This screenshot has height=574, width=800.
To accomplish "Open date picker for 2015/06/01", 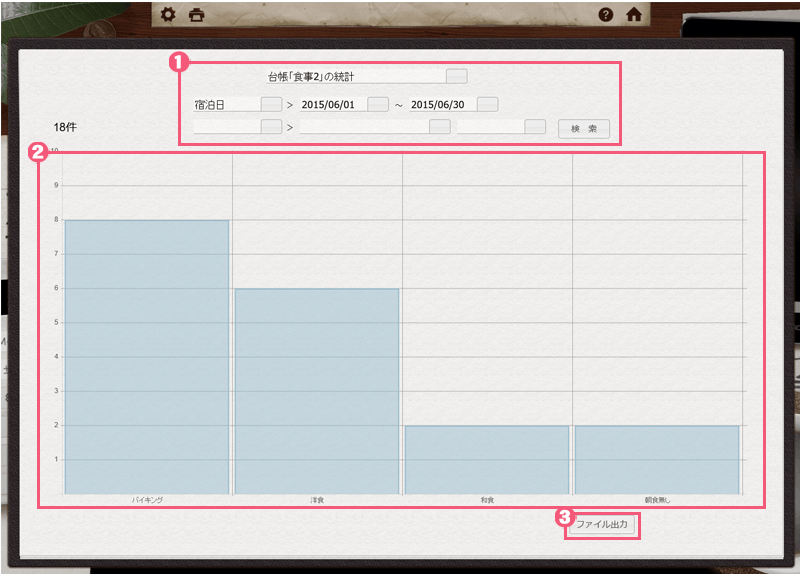I will (378, 104).
